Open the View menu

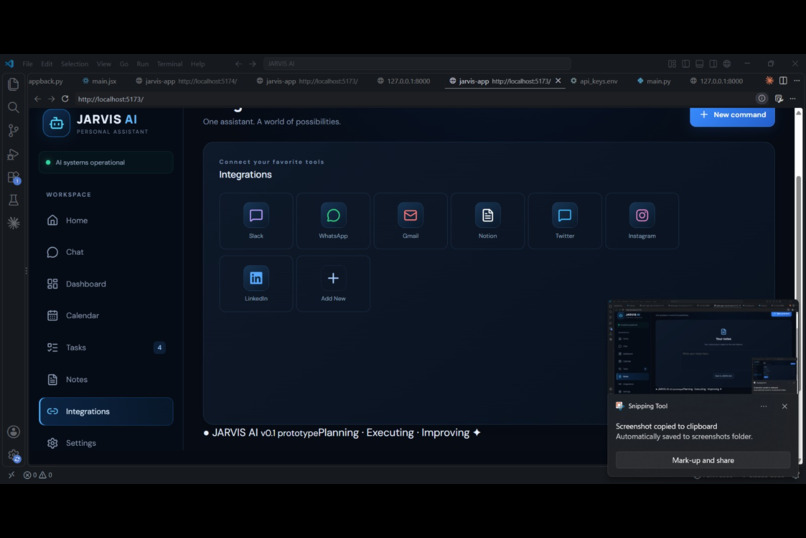104,64
